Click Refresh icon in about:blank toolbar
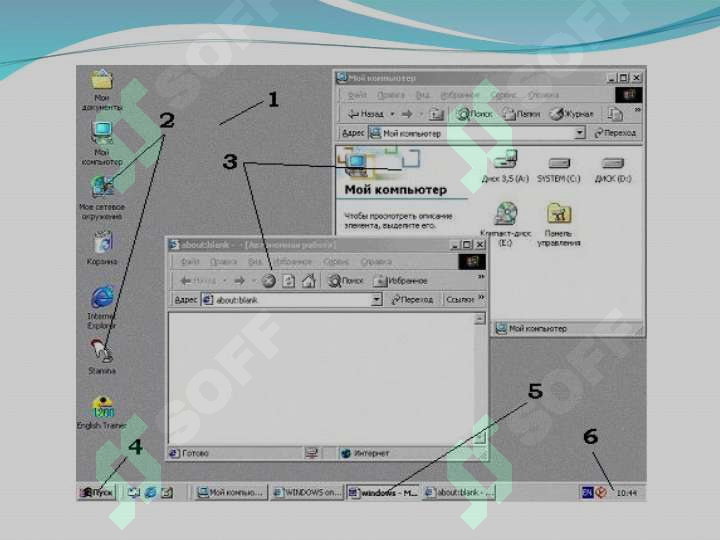Viewport: 720px width, 540px height. click(288, 281)
